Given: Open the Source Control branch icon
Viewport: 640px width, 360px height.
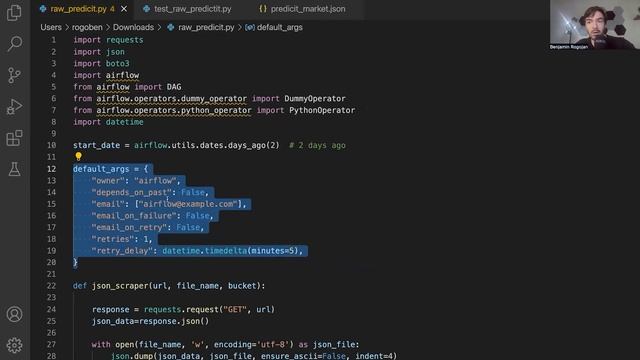Looking at the screenshot, I should point(14,76).
